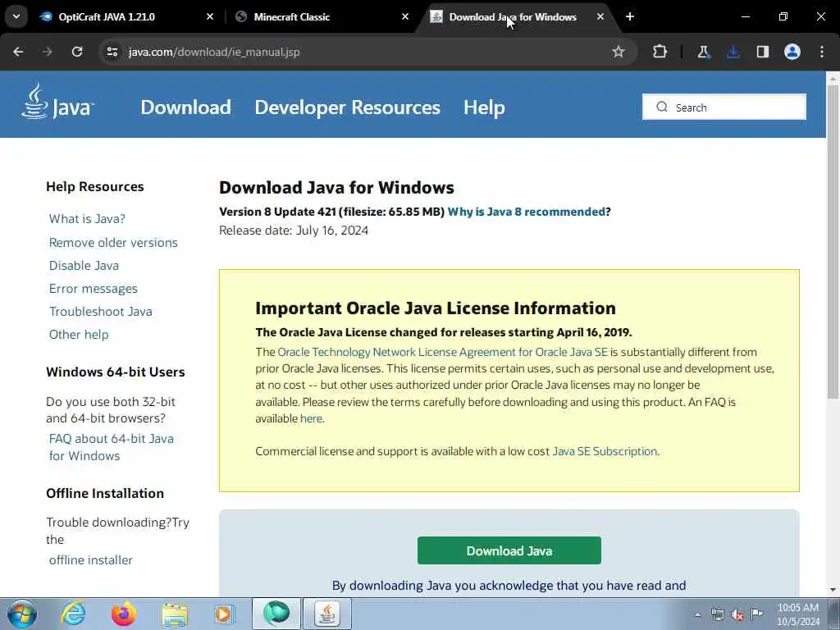Open the browser extensions puzzle icon
Screen dimensions: 840x630
660,52
